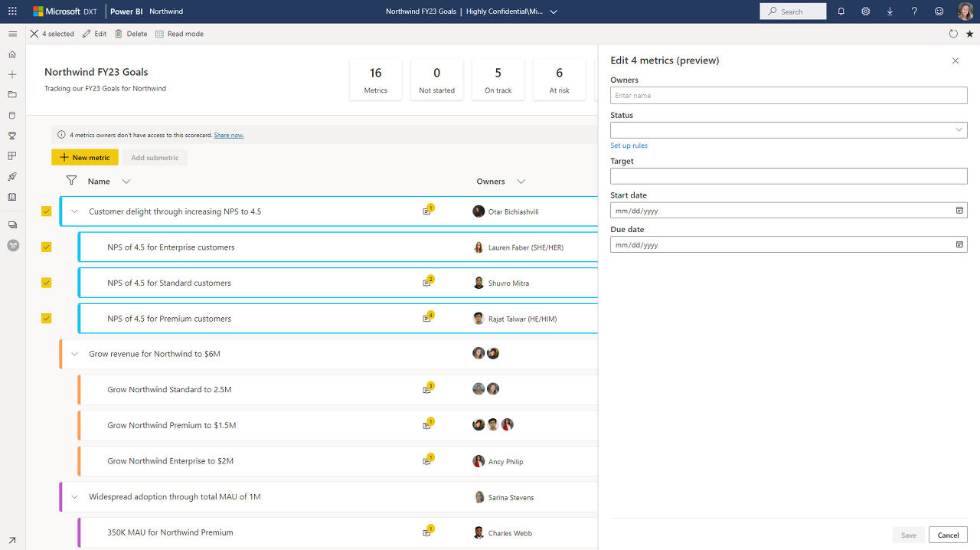Open Metrics trophy icon in sidebar

point(12,136)
